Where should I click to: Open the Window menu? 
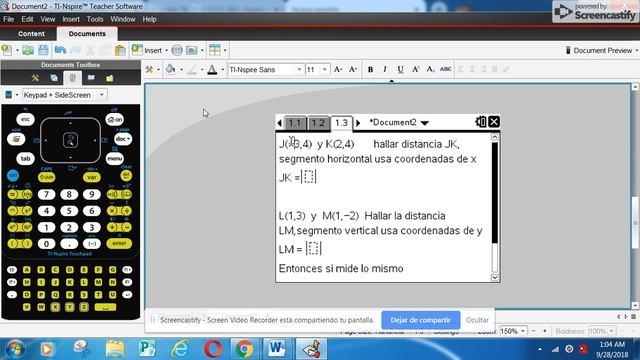(x=123, y=19)
